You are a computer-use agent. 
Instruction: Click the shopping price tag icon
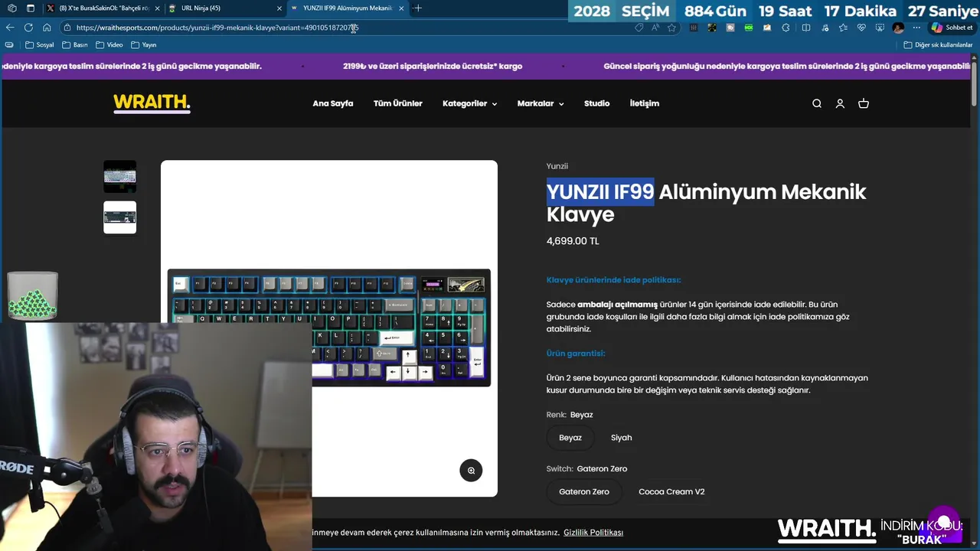click(x=639, y=28)
